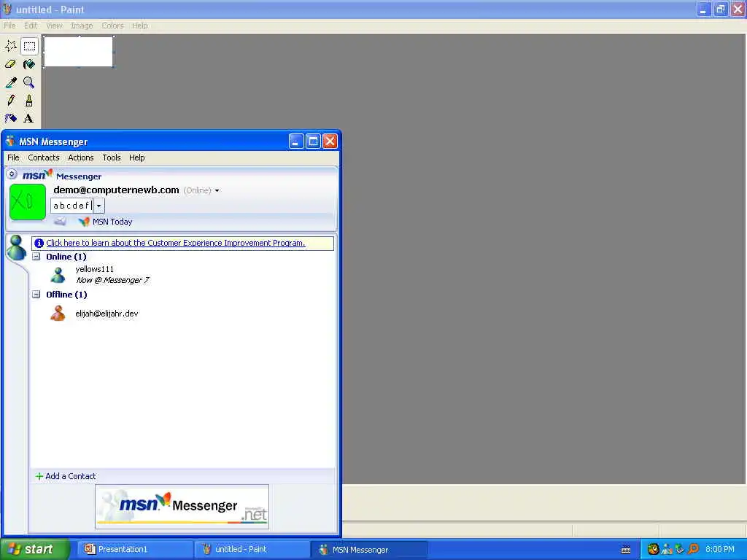This screenshot has width=747, height=560.
Task: Minimize the MSN Messenger window
Action: (x=296, y=141)
